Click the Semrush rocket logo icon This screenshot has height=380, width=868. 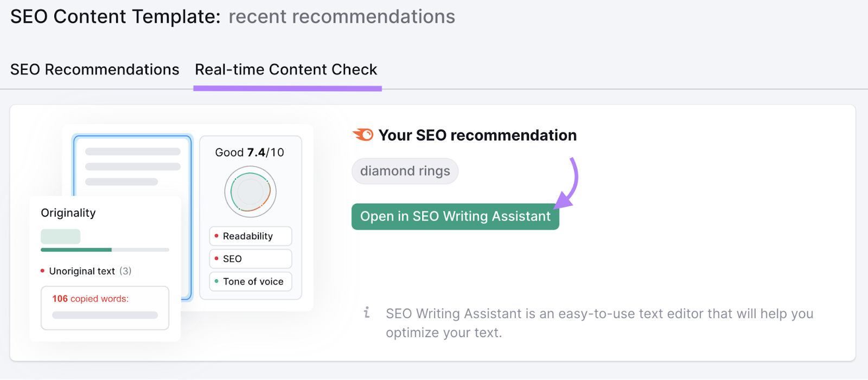pos(364,134)
